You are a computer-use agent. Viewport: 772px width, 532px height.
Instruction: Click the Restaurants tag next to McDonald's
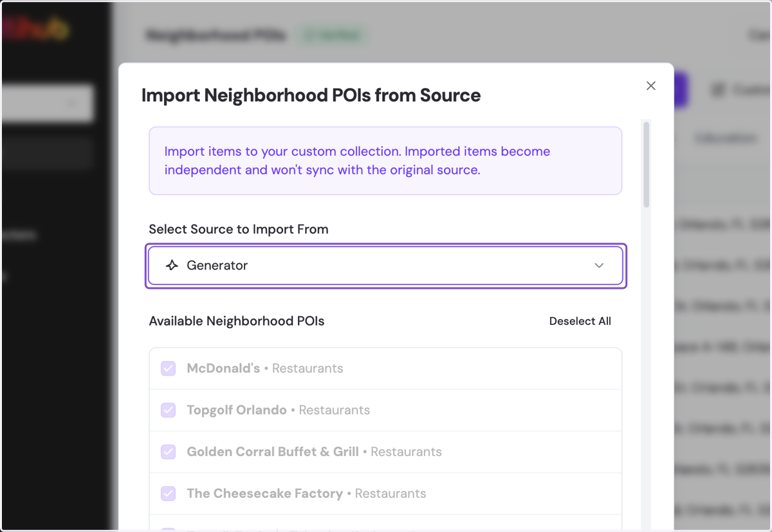(308, 369)
